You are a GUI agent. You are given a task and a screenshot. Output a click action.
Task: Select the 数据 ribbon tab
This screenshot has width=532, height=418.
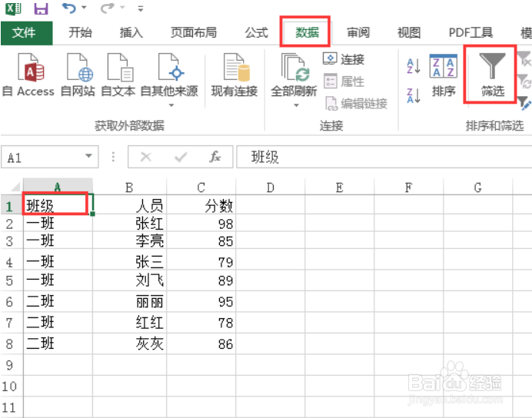click(x=307, y=33)
